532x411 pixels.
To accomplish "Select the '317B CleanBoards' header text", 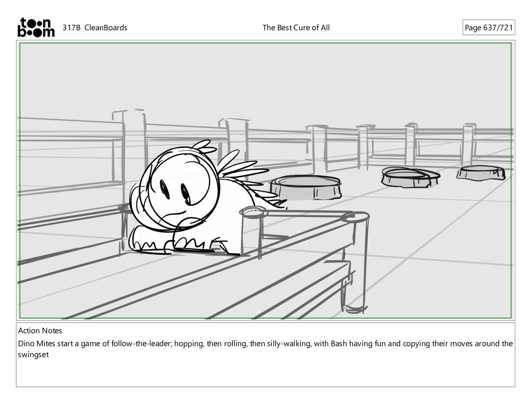I will 95,28.
